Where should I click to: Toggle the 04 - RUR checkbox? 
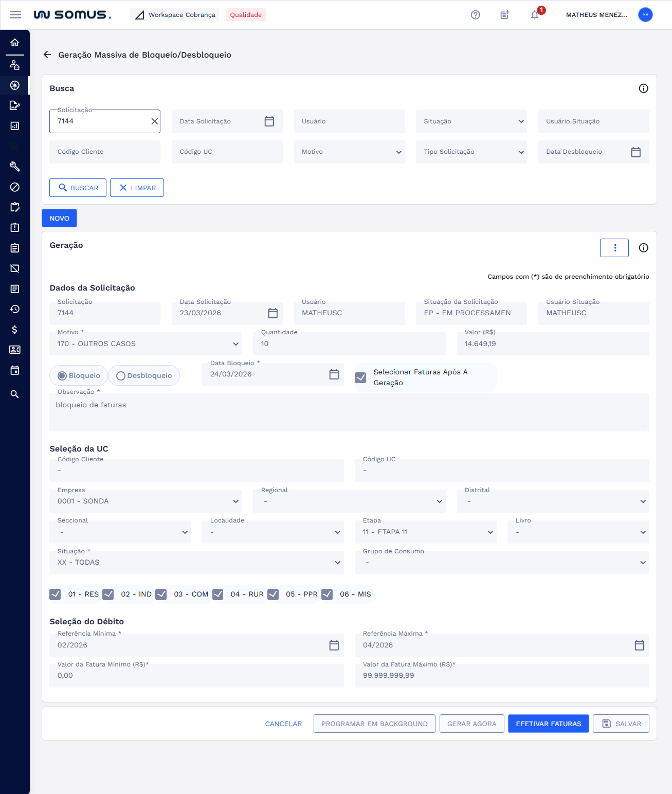tap(218, 594)
